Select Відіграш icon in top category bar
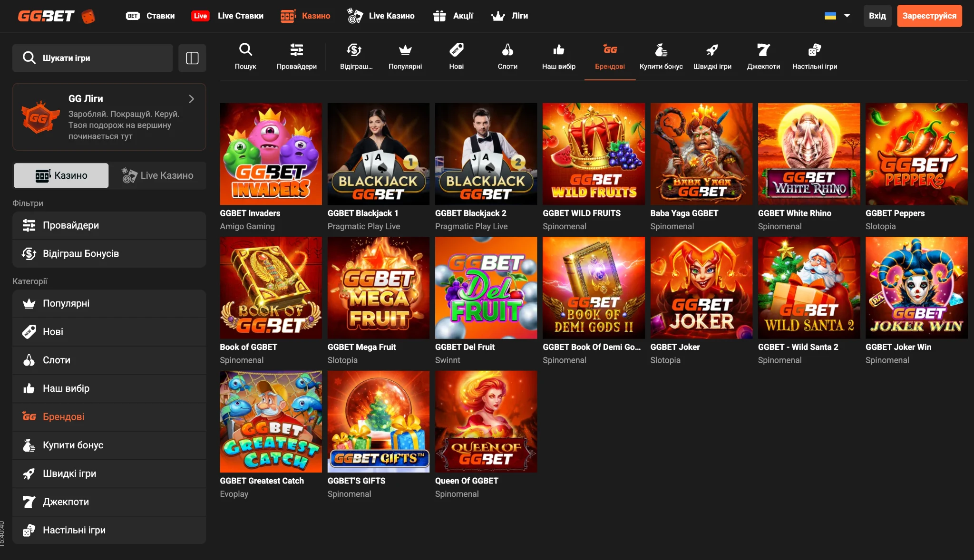Screen dimensions: 974x560 coord(354,49)
